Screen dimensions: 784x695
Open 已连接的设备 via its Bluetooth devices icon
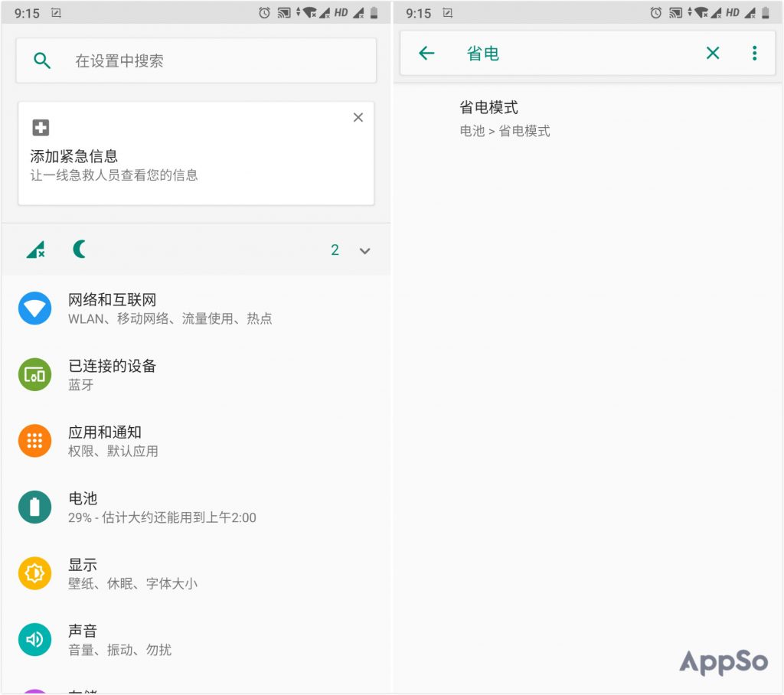coord(34,374)
